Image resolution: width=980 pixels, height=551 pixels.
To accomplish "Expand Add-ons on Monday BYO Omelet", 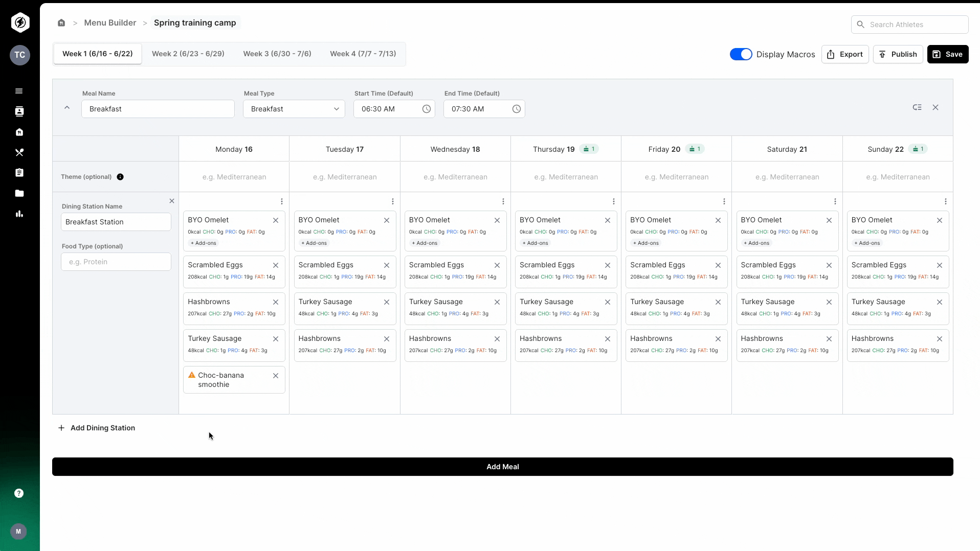I will [204, 243].
